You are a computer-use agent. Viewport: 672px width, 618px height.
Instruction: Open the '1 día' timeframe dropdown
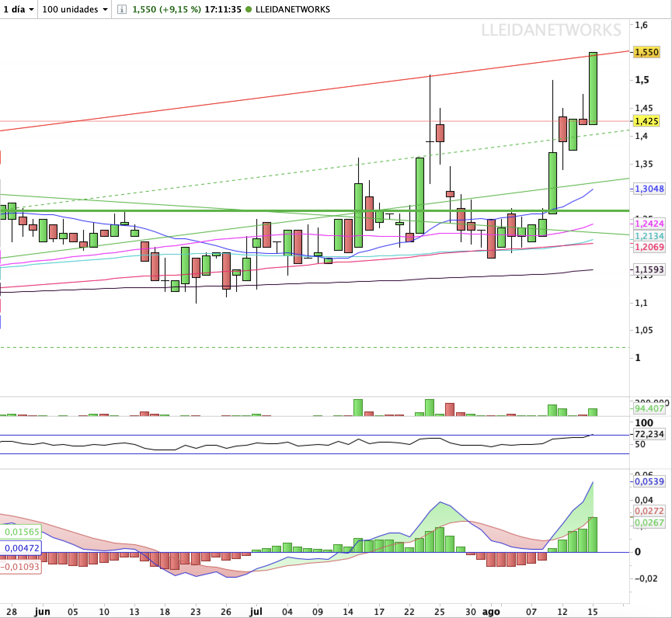pos(19,9)
